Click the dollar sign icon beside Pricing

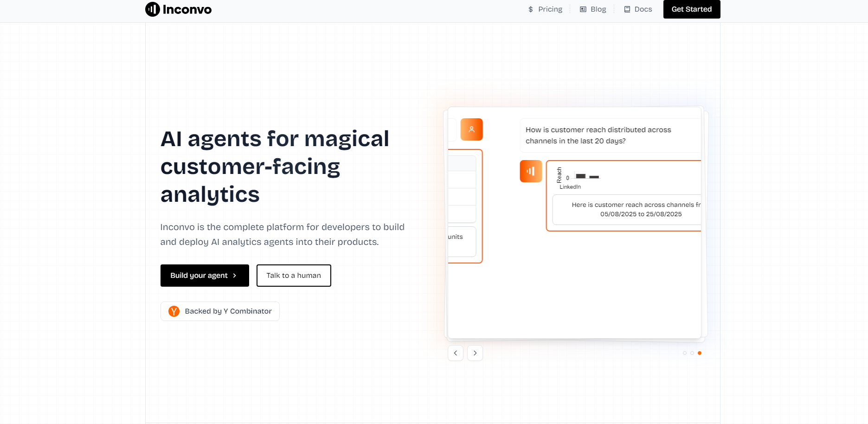point(531,9)
